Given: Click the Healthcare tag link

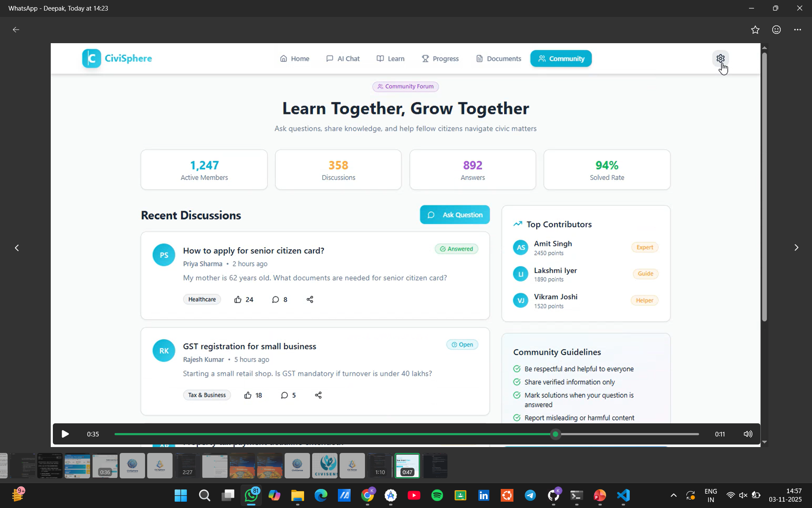Looking at the screenshot, I should [x=202, y=299].
